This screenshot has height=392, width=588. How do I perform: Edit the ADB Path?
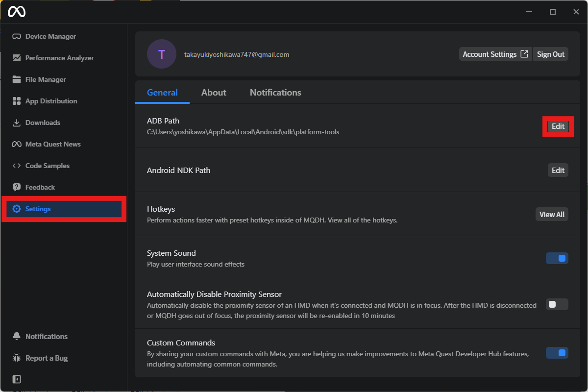coord(558,126)
